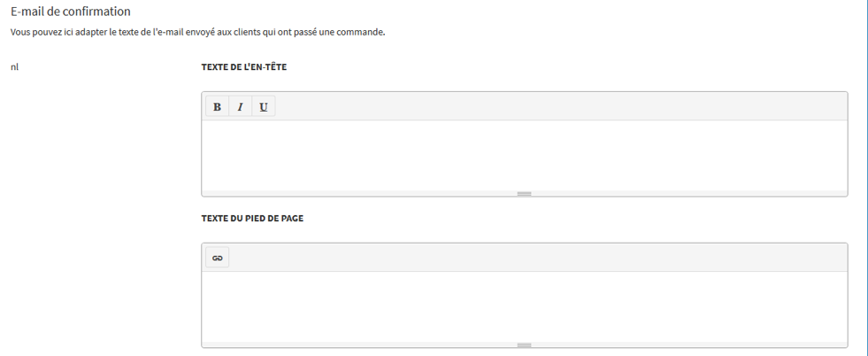
Task: Toggle bold formatting in header editor
Action: coord(217,107)
